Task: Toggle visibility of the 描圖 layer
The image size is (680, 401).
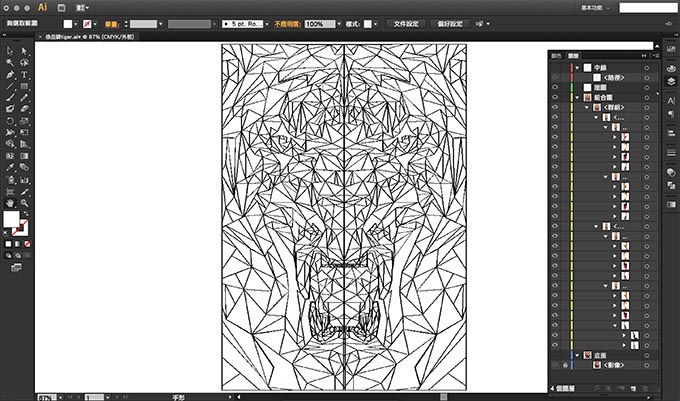Action: click(555, 87)
